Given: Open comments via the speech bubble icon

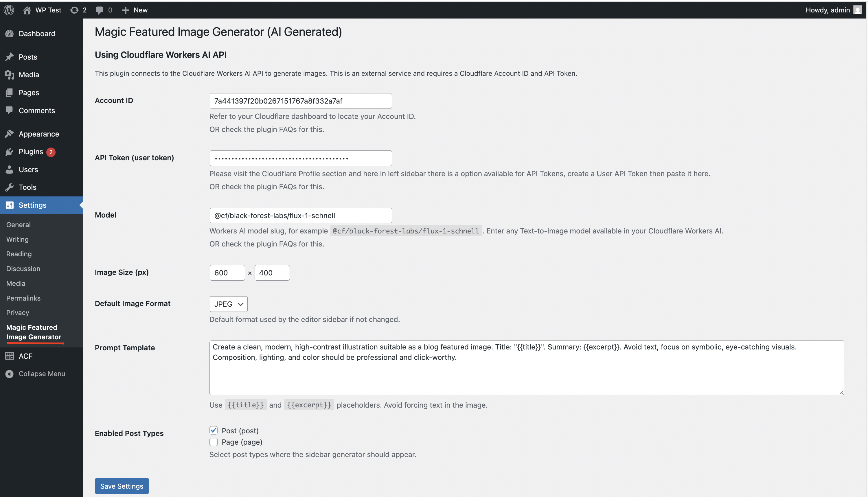Looking at the screenshot, I should 100,10.
